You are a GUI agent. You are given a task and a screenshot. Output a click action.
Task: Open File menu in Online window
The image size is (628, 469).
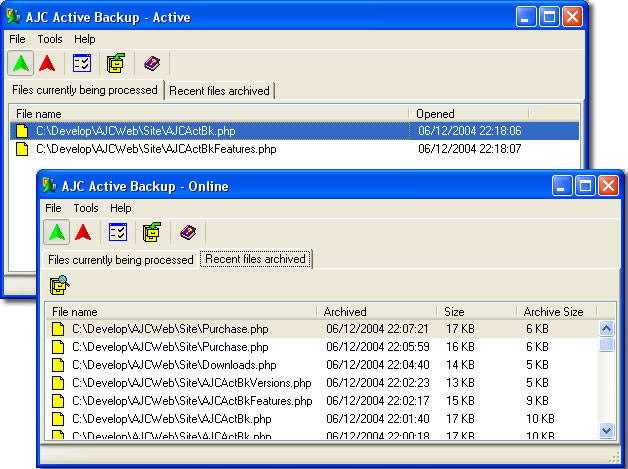pos(53,208)
